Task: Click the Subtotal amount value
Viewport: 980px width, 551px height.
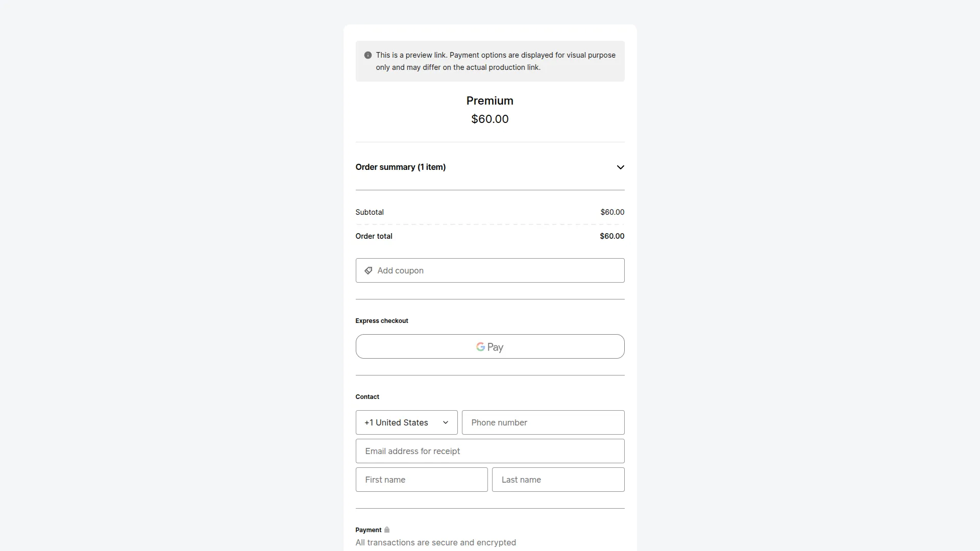Action: click(x=612, y=212)
